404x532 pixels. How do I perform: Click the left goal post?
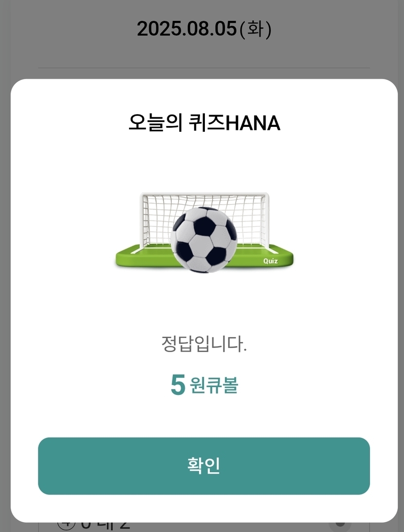tap(142, 221)
